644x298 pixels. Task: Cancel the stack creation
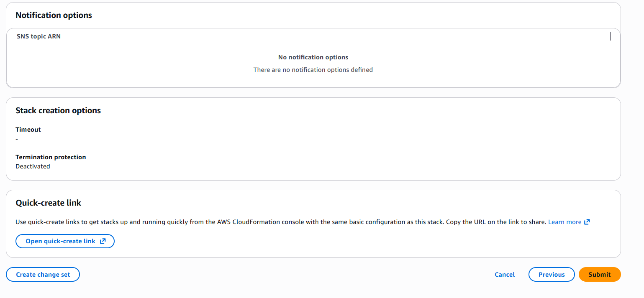[505, 275]
